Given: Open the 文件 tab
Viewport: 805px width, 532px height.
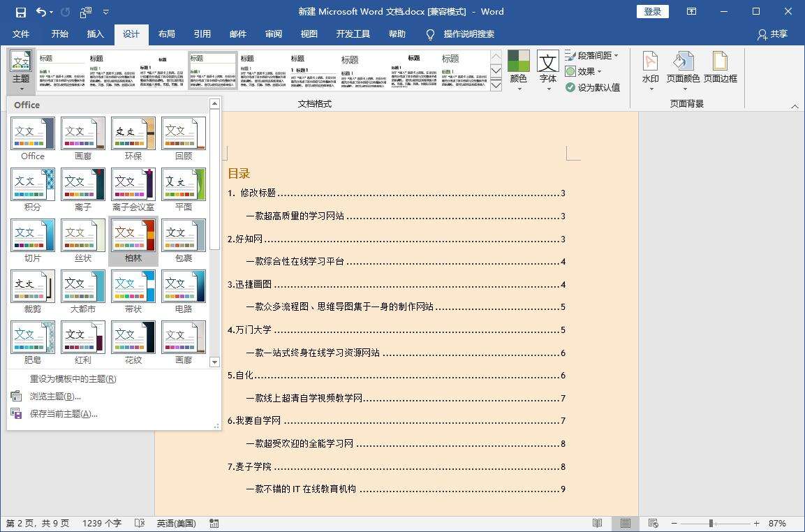Looking at the screenshot, I should click(20, 34).
